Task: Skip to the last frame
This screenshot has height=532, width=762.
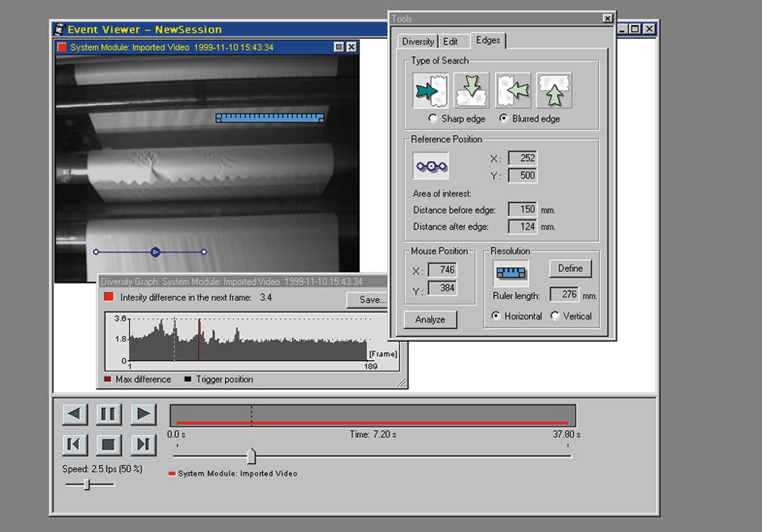Action: (143, 444)
